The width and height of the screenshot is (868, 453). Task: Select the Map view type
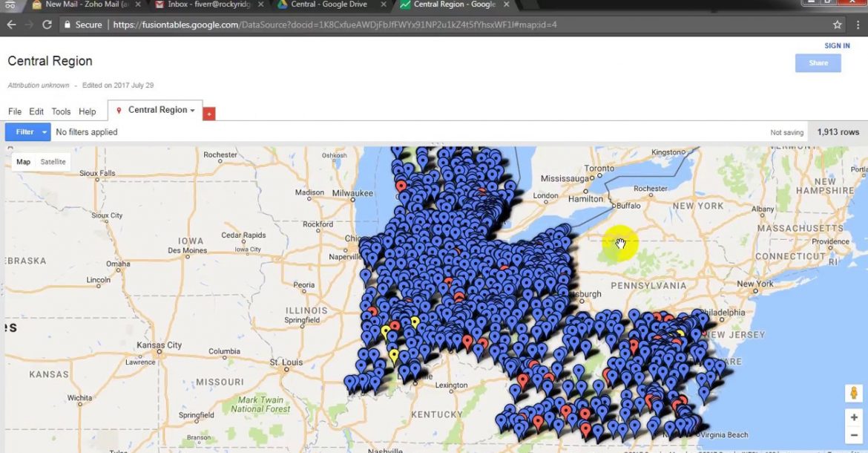click(x=23, y=162)
